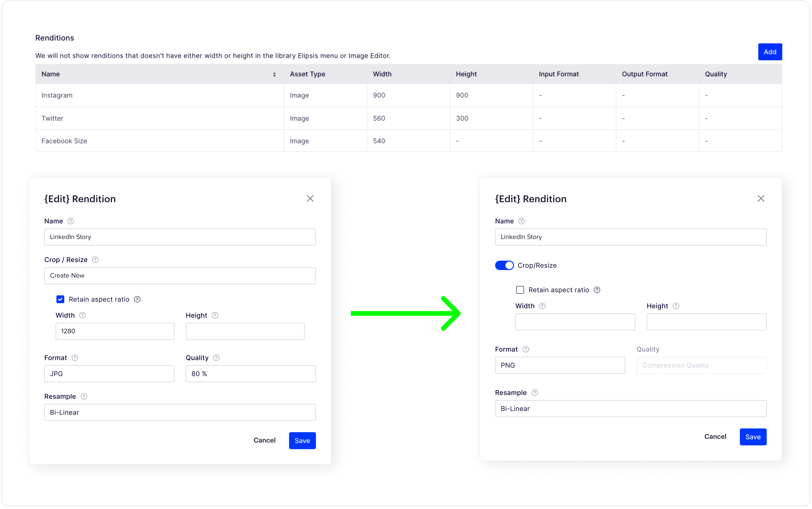Click the Add button top right corner

click(x=769, y=52)
